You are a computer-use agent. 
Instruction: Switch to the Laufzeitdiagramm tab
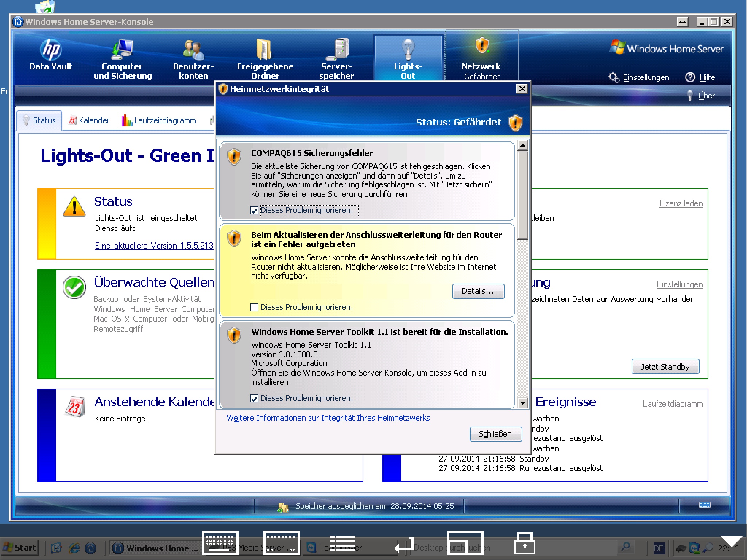point(159,120)
